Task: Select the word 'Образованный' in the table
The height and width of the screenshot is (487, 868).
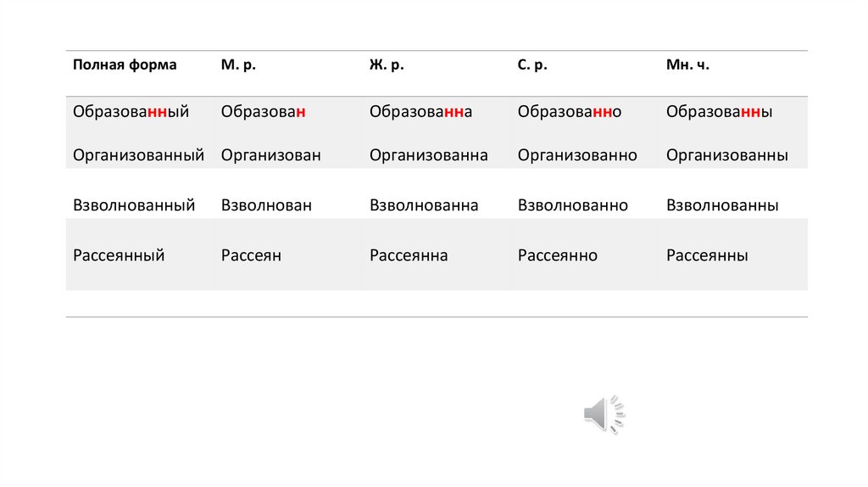Action: pos(131,112)
